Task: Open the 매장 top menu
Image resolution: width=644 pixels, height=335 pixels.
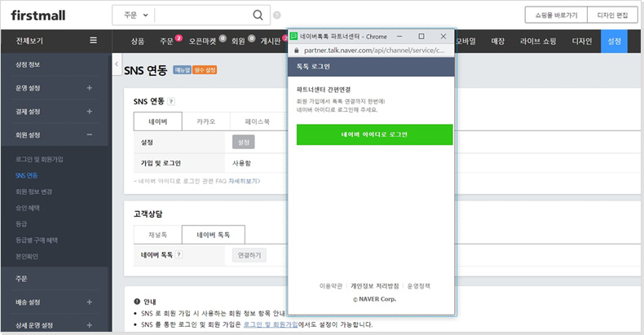Action: pyautogui.click(x=498, y=41)
